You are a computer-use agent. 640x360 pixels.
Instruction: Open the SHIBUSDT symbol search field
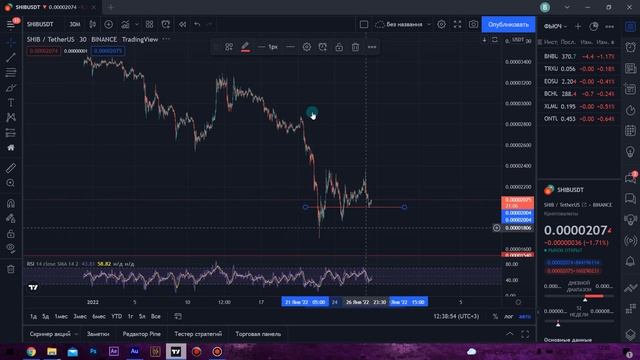[40, 24]
